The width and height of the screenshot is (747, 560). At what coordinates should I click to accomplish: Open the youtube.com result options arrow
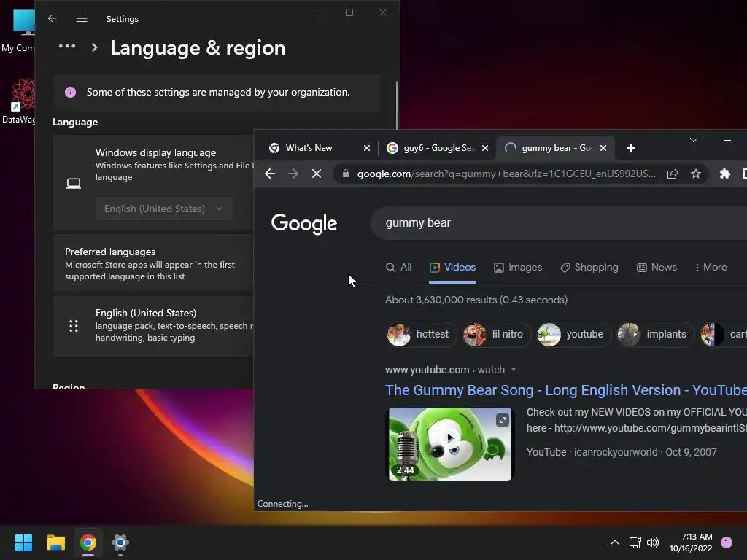tap(514, 370)
